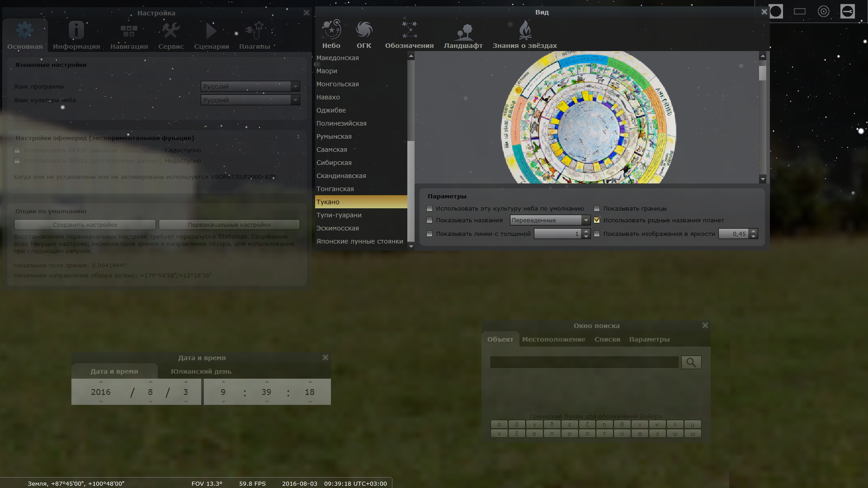Open the 'Язык программы' dropdown
This screenshot has width=868, height=488.
coord(250,86)
